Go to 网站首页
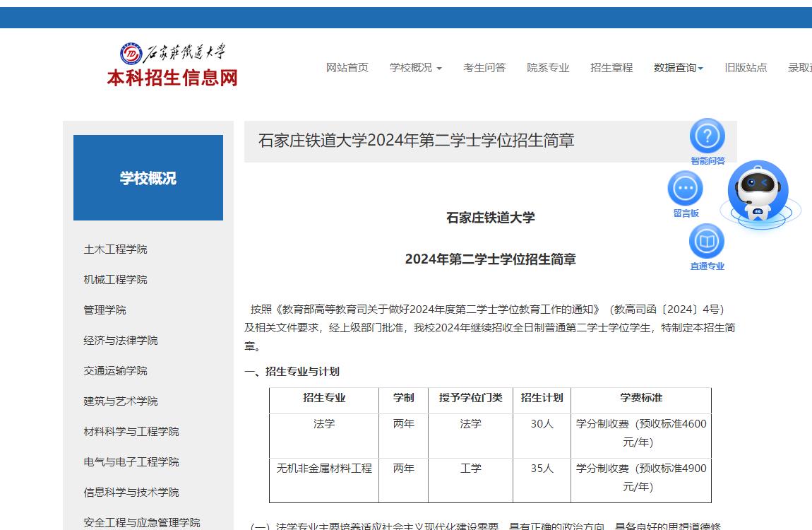 click(347, 68)
